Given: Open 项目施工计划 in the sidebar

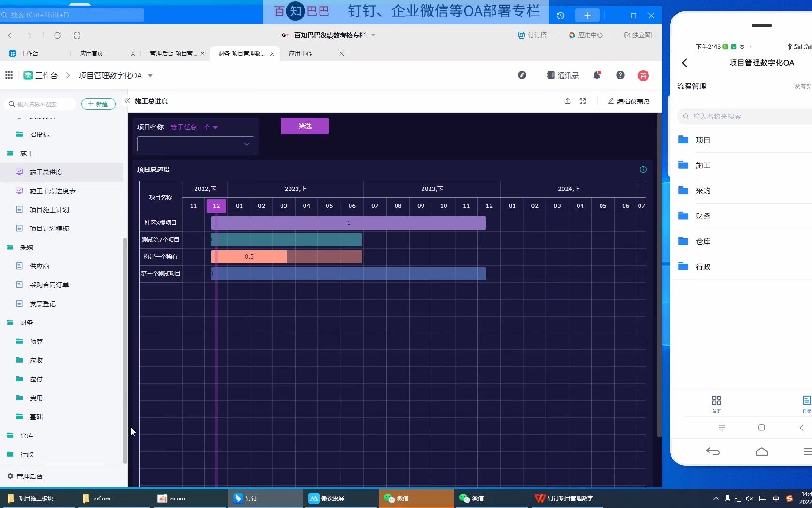Looking at the screenshot, I should 49,210.
